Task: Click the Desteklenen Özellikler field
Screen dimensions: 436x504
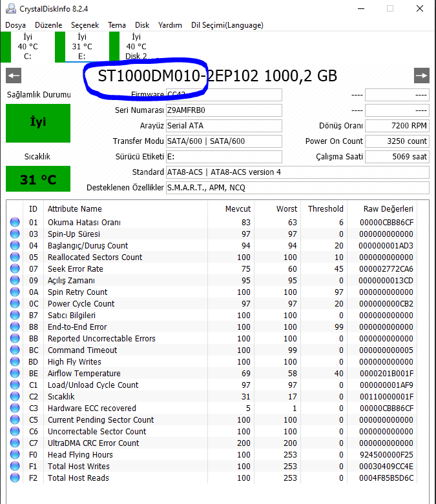Action: [x=298, y=187]
